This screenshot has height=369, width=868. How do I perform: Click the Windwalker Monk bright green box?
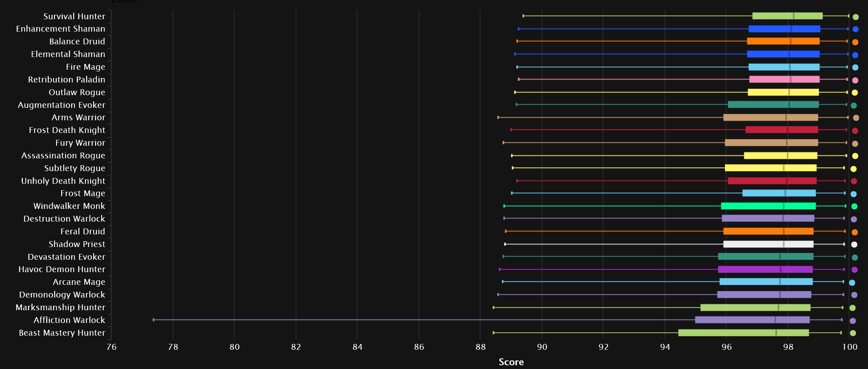[x=768, y=206]
